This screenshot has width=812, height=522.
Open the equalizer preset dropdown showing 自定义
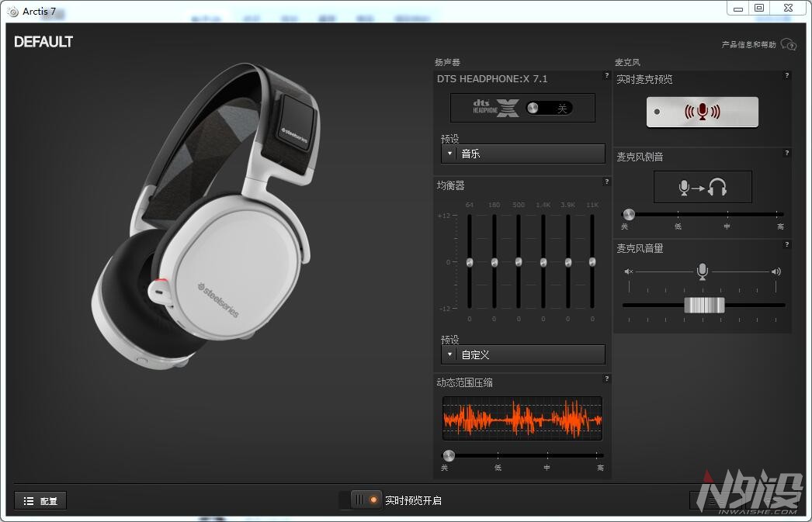coord(522,354)
